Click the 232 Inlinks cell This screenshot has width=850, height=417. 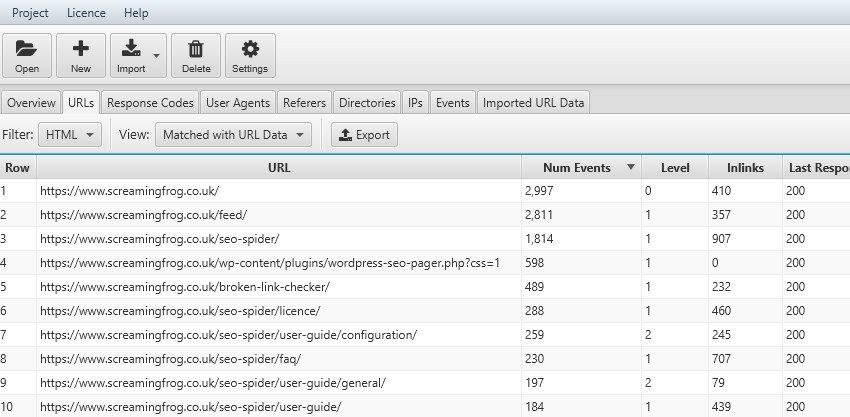(745, 287)
